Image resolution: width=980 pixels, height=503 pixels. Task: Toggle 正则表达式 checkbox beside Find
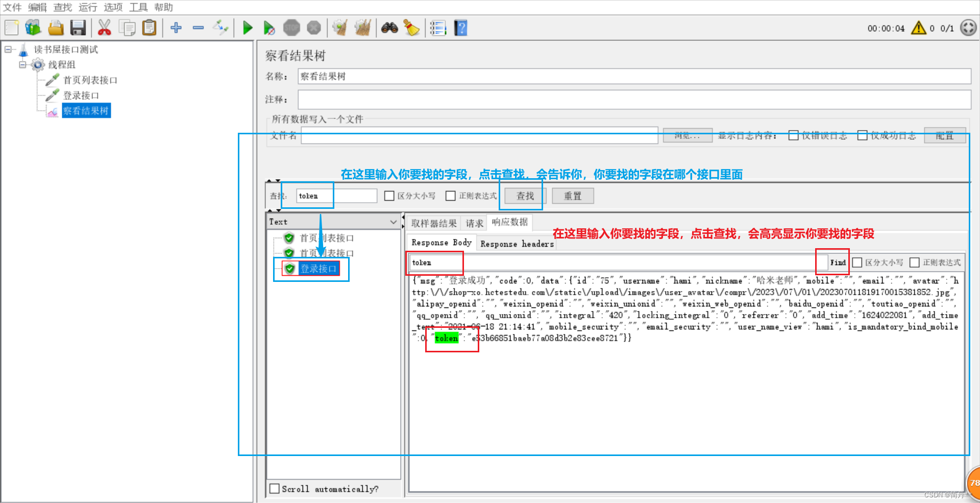pyautogui.click(x=915, y=262)
